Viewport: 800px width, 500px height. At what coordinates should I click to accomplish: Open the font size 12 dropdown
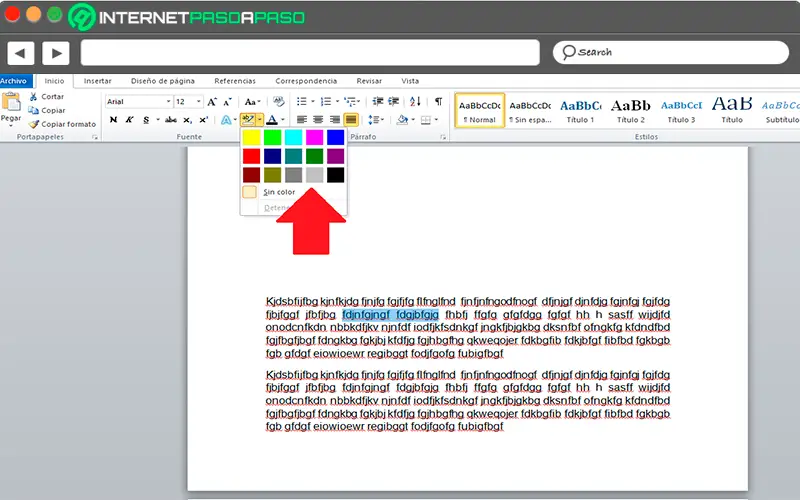(197, 102)
